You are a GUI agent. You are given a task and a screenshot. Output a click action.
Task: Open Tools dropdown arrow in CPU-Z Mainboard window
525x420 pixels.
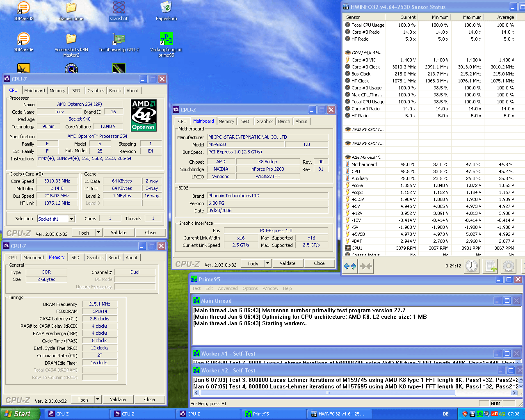pos(267,263)
